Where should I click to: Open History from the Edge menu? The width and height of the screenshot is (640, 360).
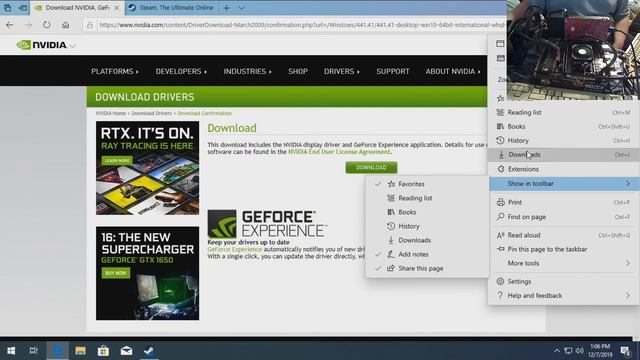(x=564, y=140)
